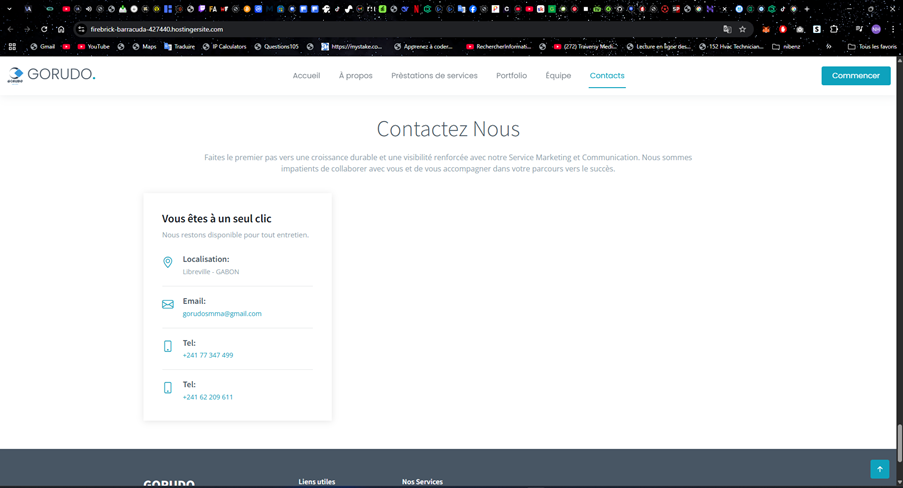Open the apps grid in bookmarks bar
Screen dimensions: 903x488
point(12,47)
